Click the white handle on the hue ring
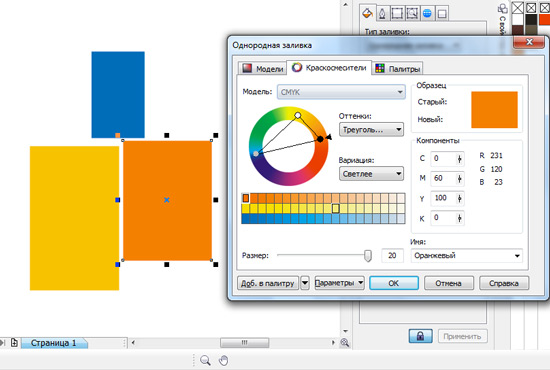 [298, 115]
